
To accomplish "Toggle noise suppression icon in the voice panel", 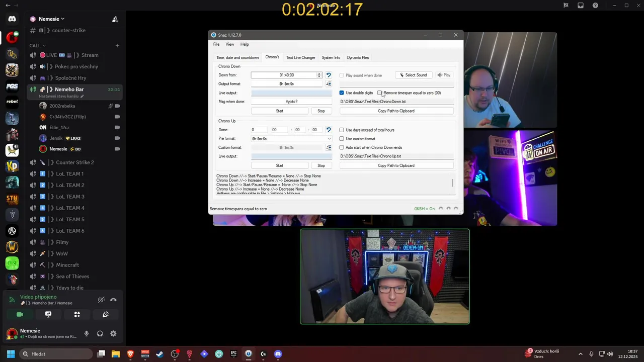I will pos(101,300).
